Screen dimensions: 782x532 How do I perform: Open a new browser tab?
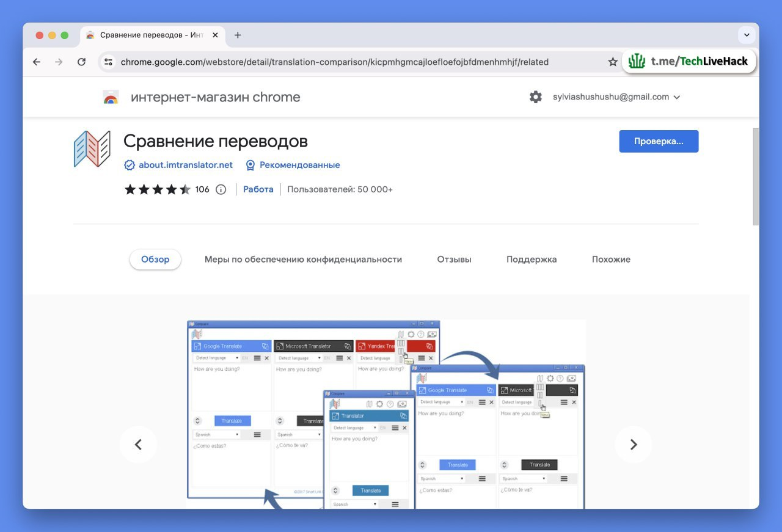click(238, 35)
